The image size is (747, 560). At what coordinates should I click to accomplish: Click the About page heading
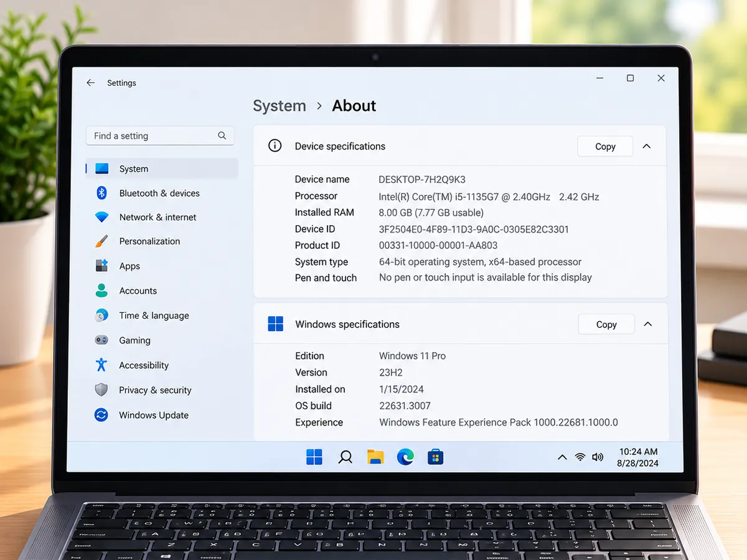pos(354,106)
